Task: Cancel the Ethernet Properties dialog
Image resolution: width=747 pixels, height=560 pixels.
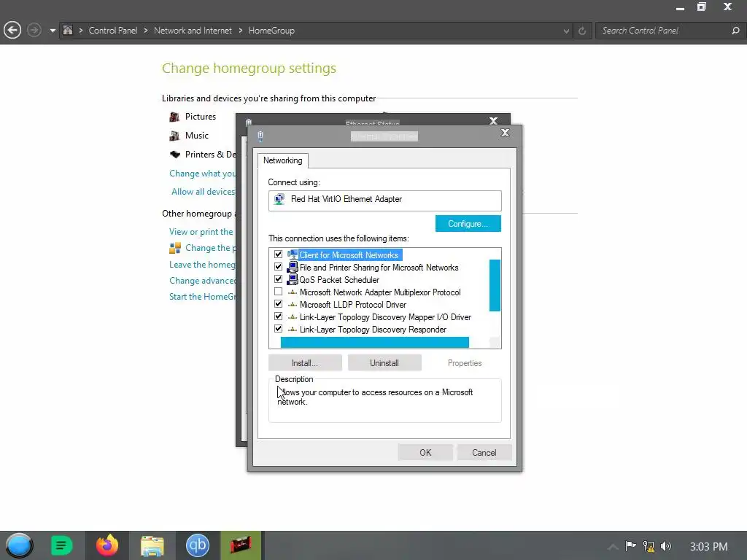Action: [484, 452]
